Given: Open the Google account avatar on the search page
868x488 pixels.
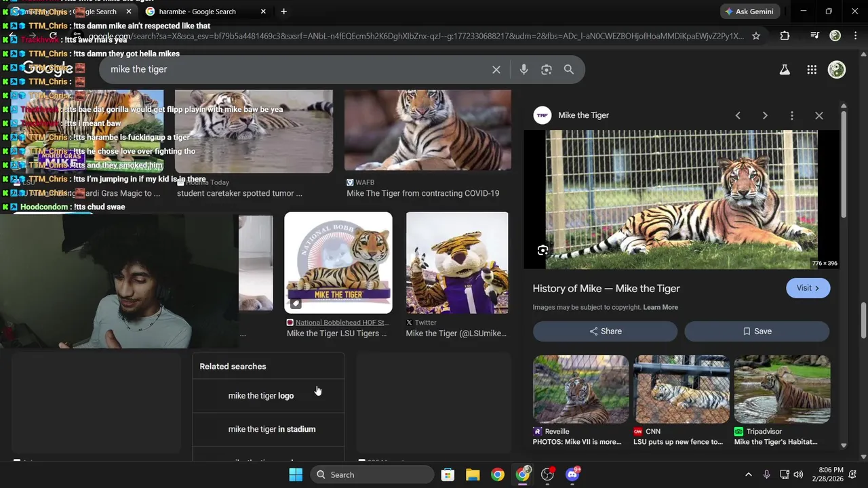Looking at the screenshot, I should pos(837,70).
